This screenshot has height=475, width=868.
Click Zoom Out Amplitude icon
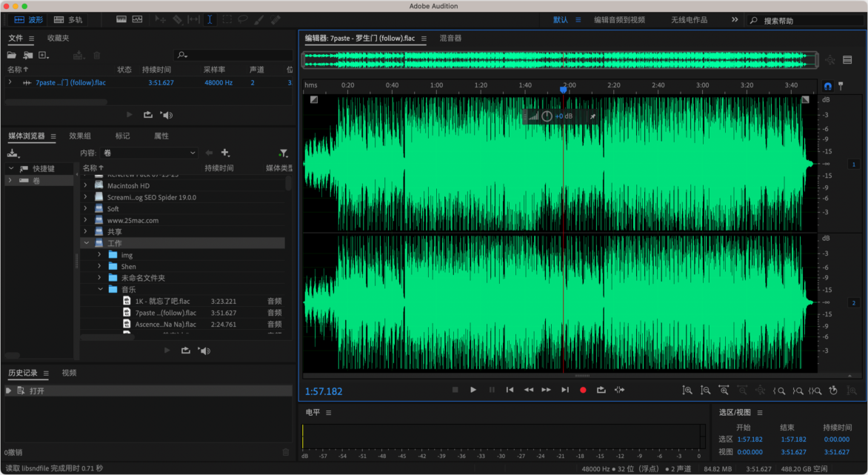coord(705,391)
